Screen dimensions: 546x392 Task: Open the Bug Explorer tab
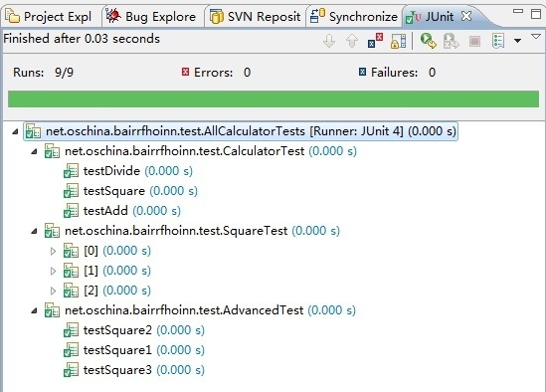(x=151, y=16)
